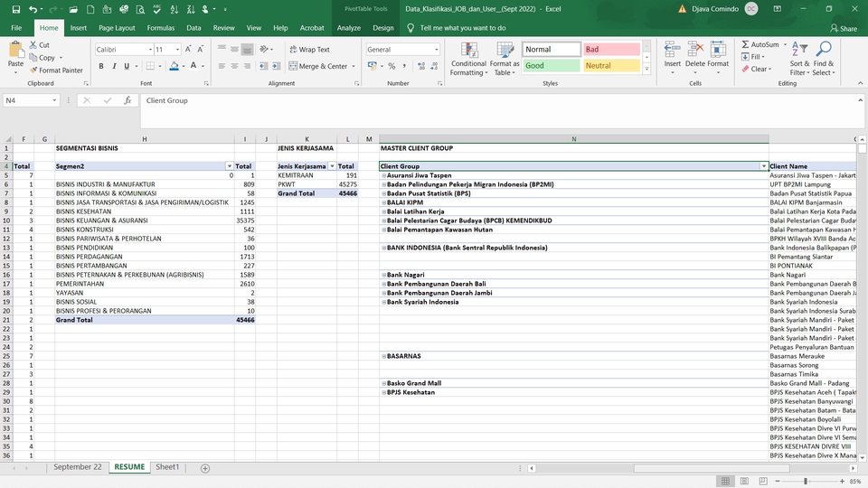This screenshot has height=488, width=868.
Task: Open Conditional Formatting menu
Action: click(x=468, y=59)
